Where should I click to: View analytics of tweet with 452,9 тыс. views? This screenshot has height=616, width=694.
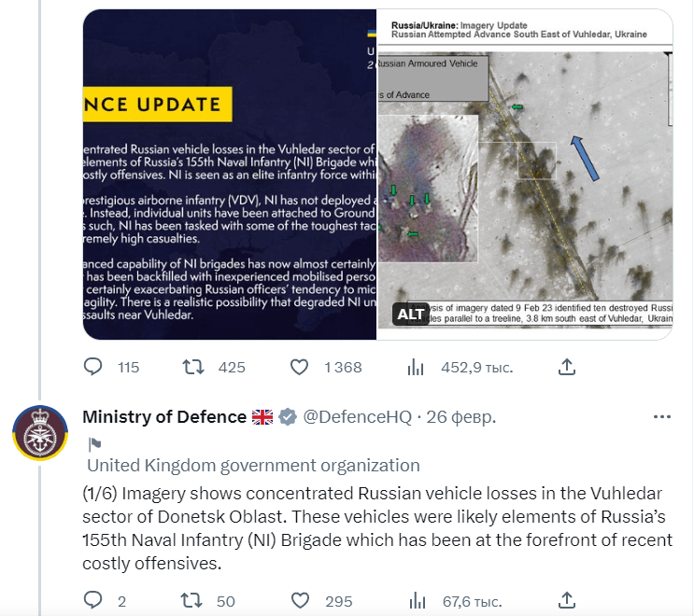416,367
